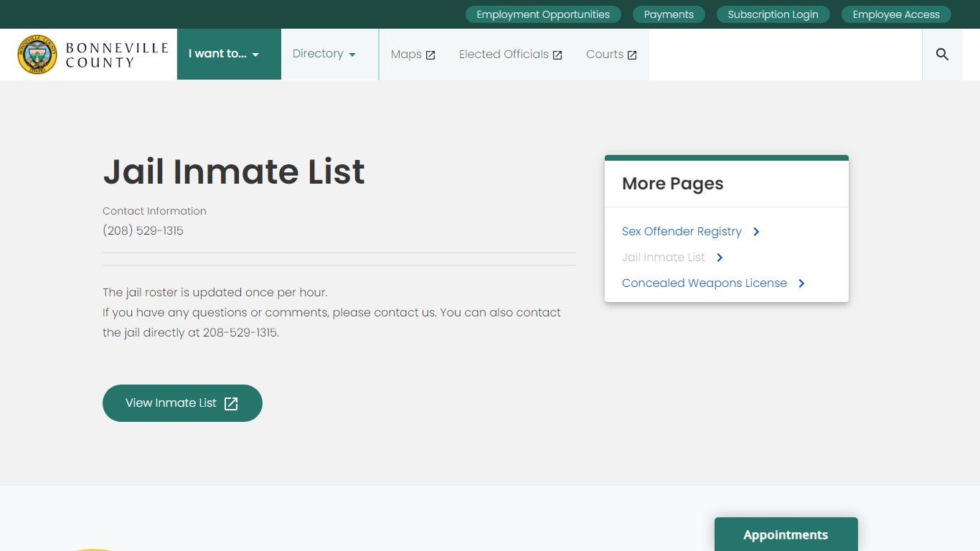
Task: Click chevron arrow beside Jail Inmate List
Action: tap(720, 258)
